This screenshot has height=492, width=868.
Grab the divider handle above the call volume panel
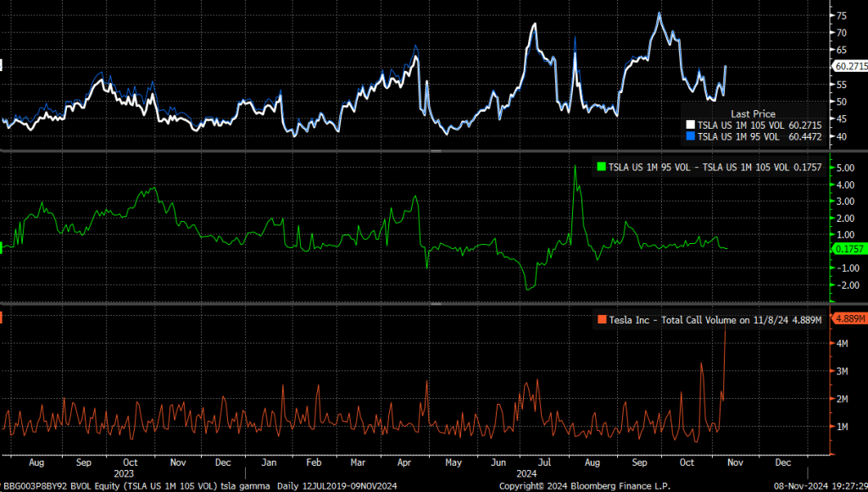pos(436,303)
